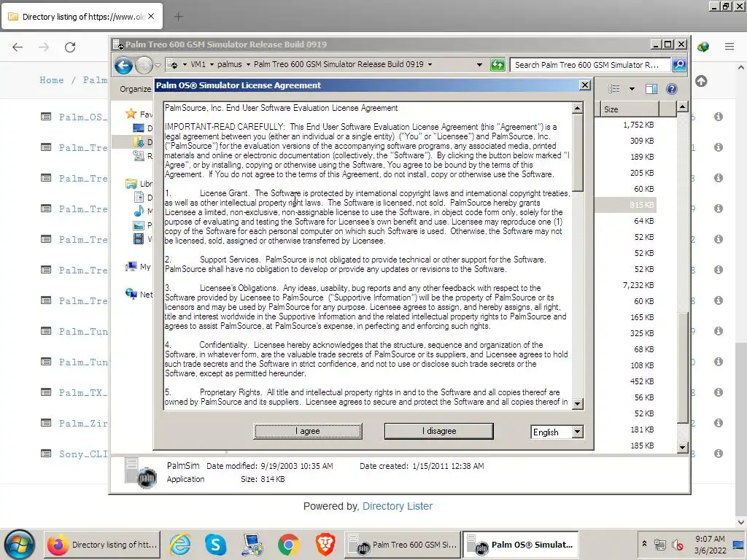
Task: Click VM1 breadcrumb in address bar
Action: (x=198, y=64)
